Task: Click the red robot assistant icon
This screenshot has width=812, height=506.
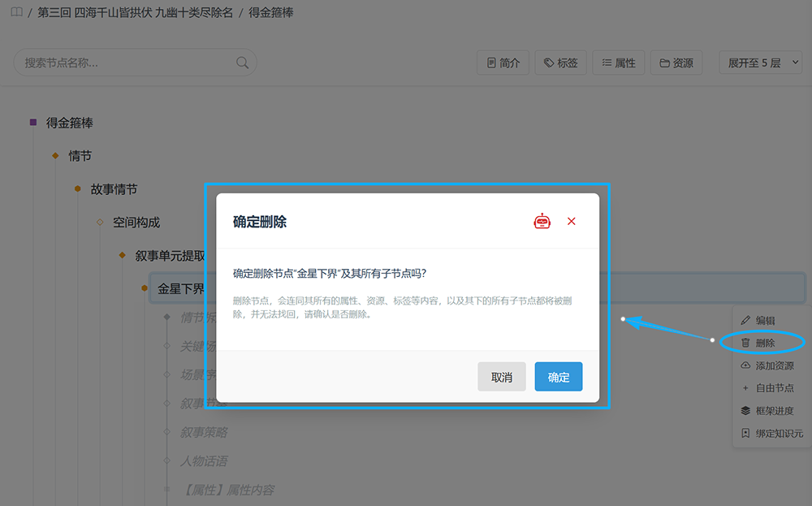Action: pos(542,221)
